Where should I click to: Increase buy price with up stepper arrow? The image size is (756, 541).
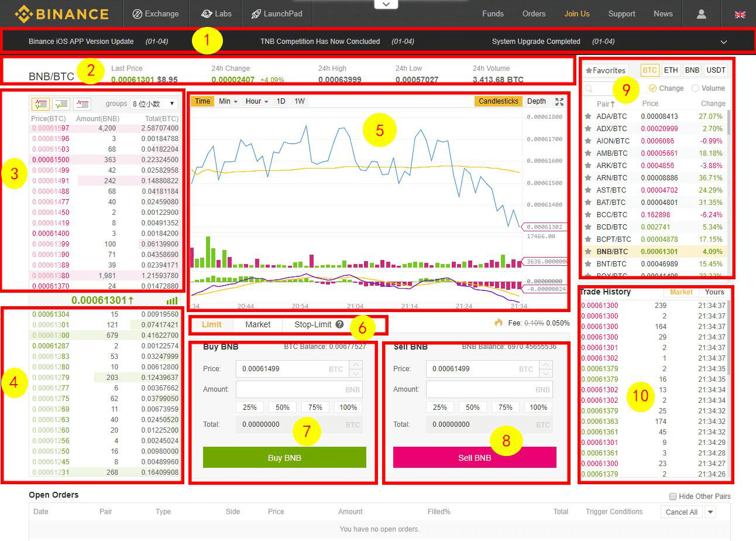click(355, 365)
